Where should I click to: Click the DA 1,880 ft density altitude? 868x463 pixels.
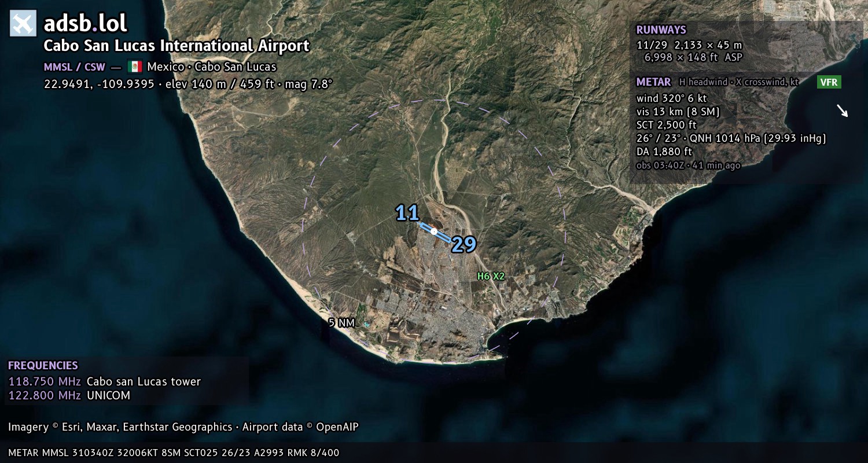(664, 152)
